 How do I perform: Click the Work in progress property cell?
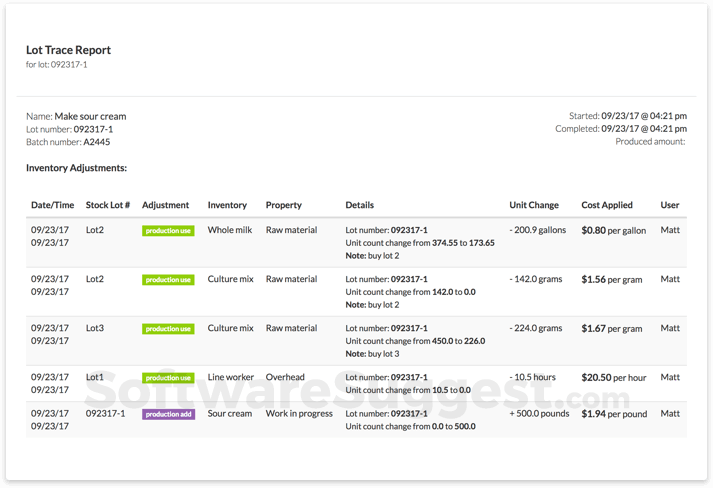click(x=299, y=413)
